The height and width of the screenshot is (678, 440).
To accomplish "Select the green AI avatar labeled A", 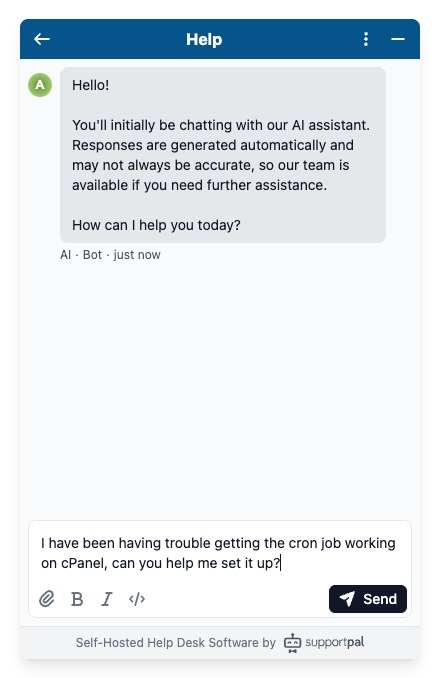I will tap(40, 85).
